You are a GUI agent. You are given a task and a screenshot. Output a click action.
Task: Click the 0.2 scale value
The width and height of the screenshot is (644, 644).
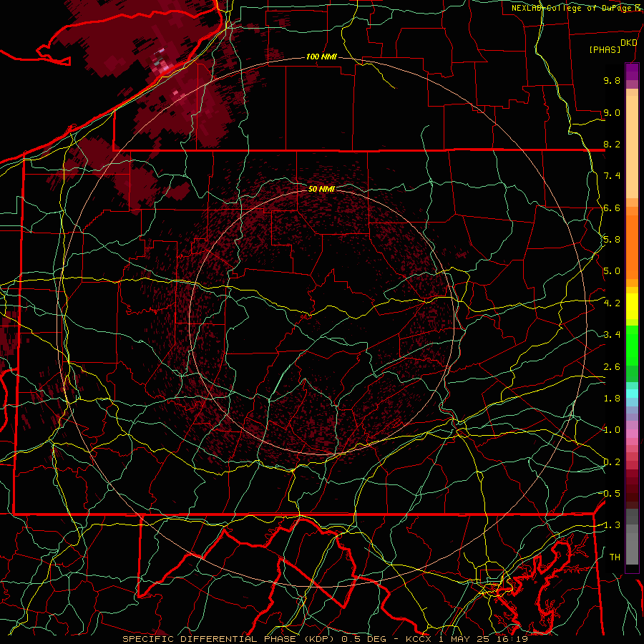tap(612, 462)
